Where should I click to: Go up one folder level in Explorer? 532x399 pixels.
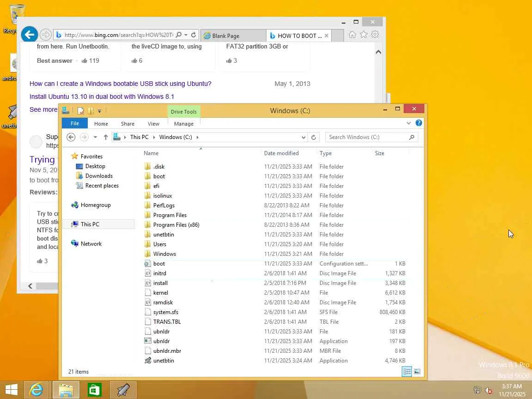[105, 137]
